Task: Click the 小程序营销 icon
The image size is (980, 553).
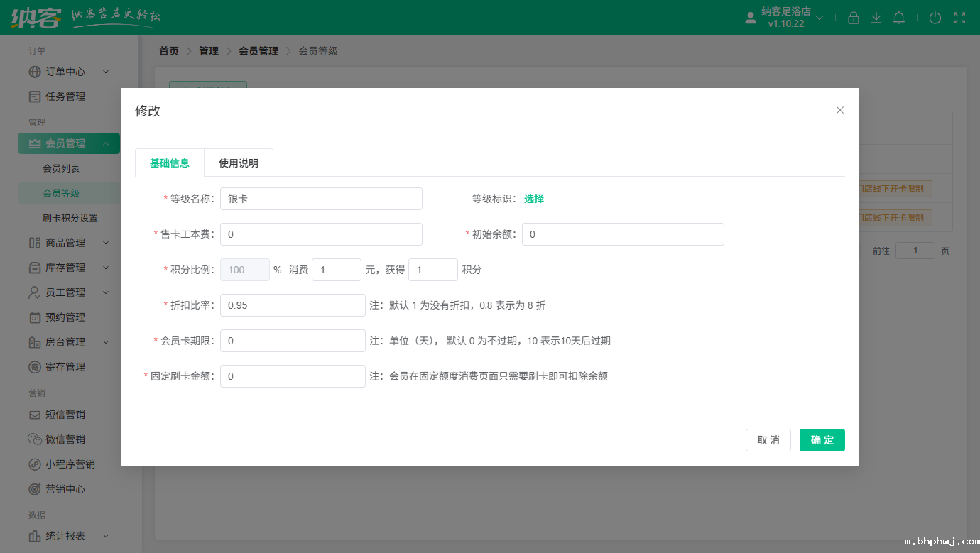Action: 34,464
